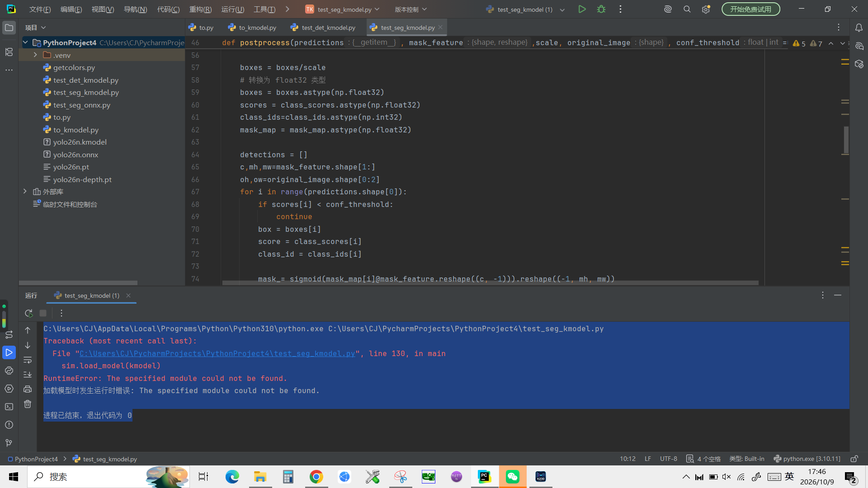The image size is (868, 488).
Task: Open the search everywhere magnifier
Action: point(687,9)
